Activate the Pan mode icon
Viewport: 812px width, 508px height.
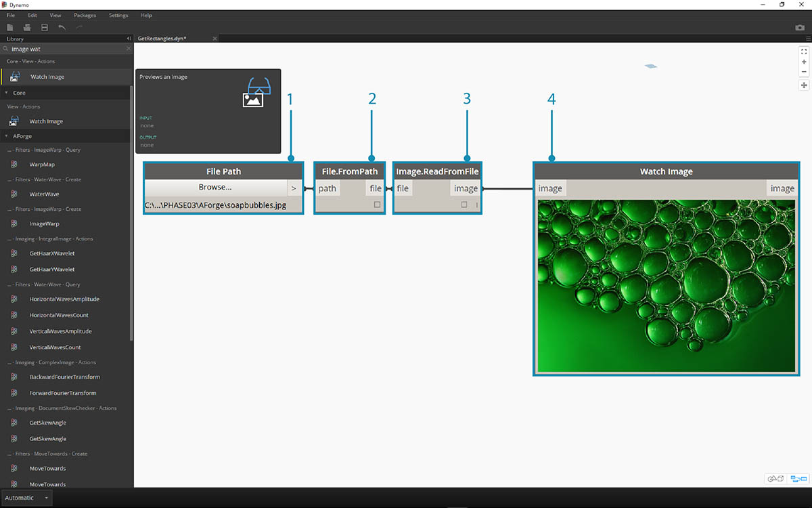click(804, 85)
